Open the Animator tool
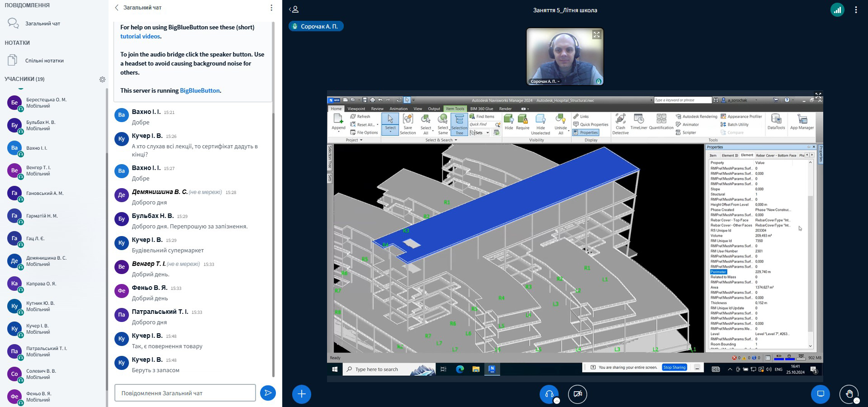 click(x=688, y=125)
